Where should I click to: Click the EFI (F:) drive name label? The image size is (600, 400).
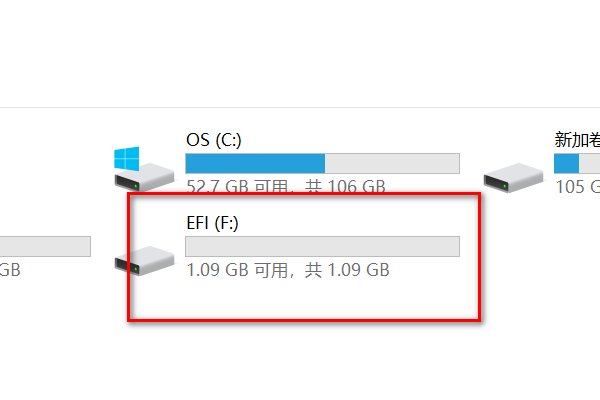coord(214,222)
